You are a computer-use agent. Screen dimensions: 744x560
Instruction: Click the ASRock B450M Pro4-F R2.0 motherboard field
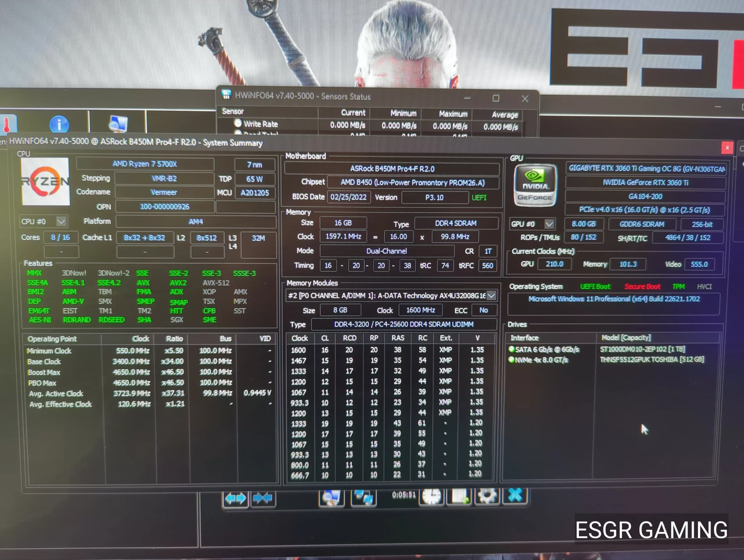[x=392, y=169]
